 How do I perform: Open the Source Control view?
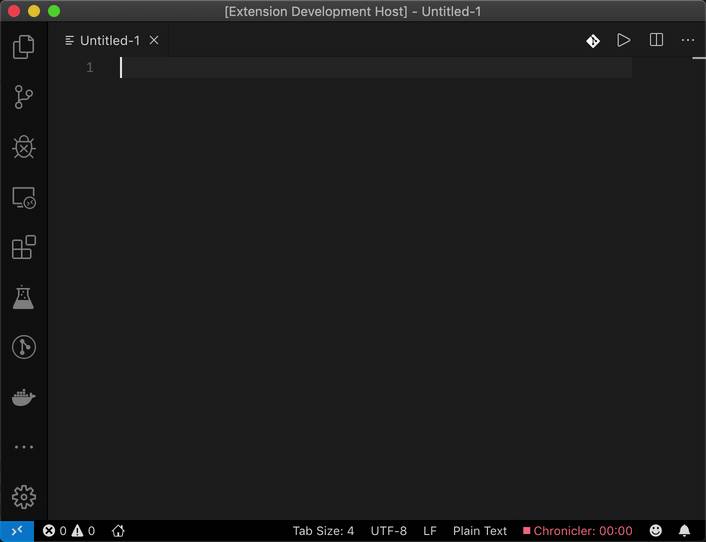click(23, 97)
